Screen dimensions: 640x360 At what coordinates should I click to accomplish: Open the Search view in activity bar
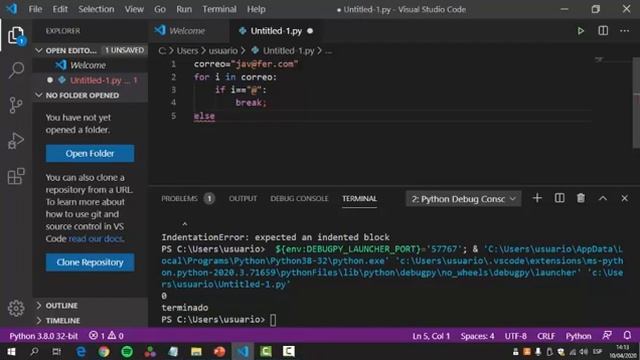click(16, 70)
